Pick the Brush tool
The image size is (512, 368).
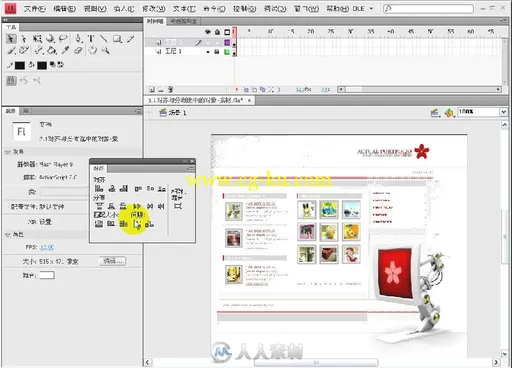[x=12, y=51]
